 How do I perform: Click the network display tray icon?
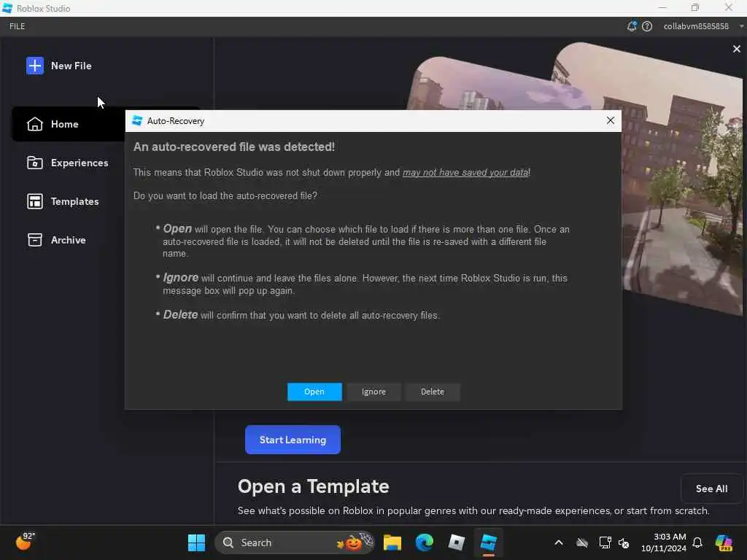coord(605,542)
